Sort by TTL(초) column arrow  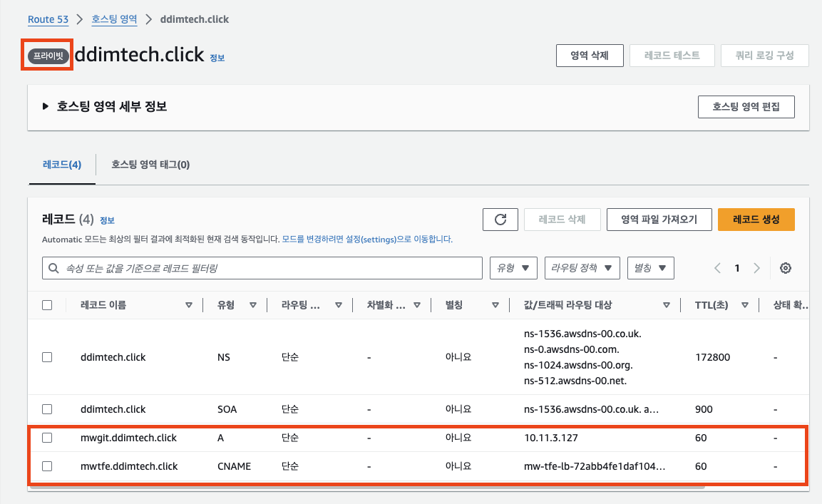(745, 305)
